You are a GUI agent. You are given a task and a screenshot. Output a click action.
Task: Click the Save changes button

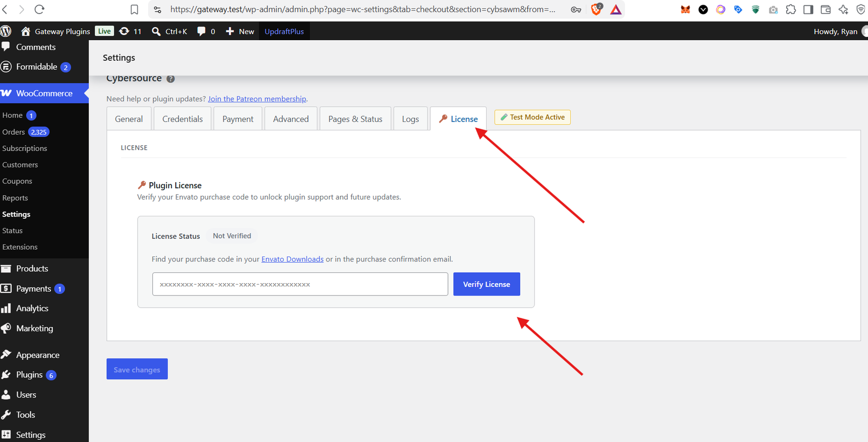pyautogui.click(x=137, y=369)
